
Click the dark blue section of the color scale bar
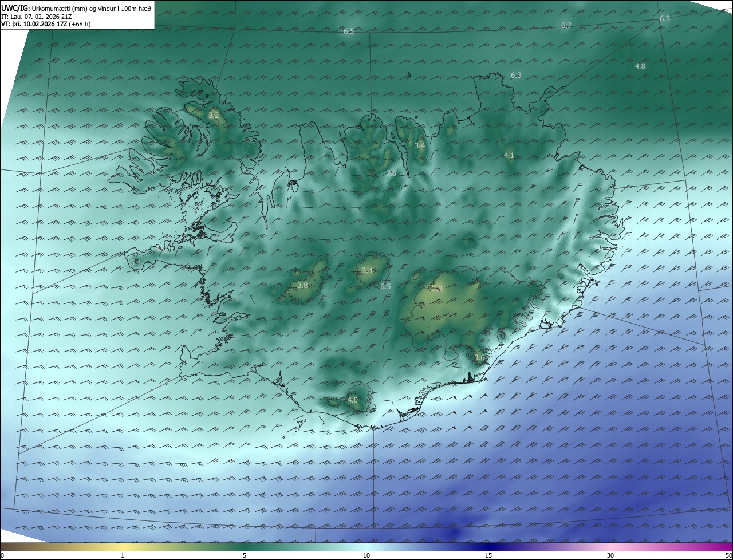coord(488,547)
